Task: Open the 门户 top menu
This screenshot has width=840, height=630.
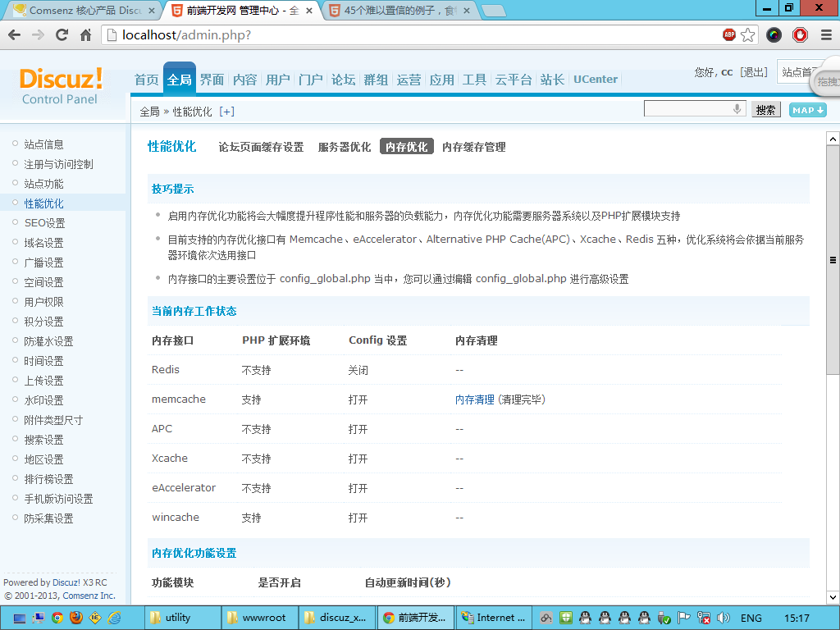Action: click(x=311, y=80)
